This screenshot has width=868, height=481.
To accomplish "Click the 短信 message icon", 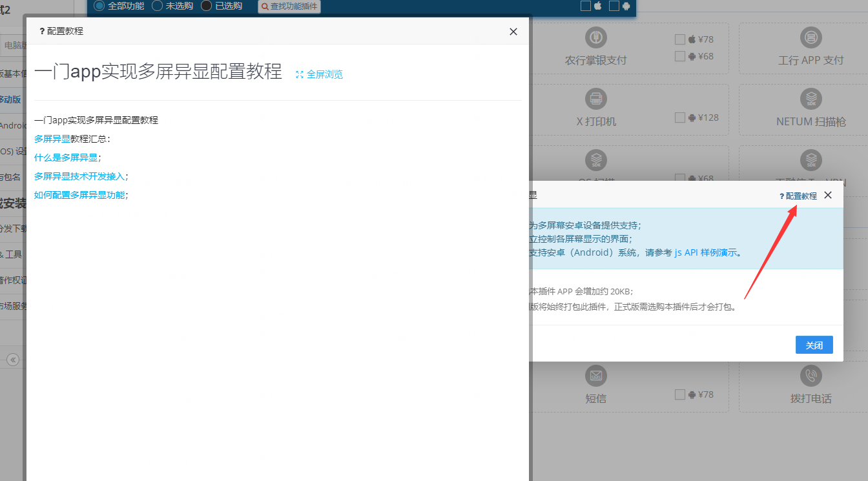I will tap(595, 375).
